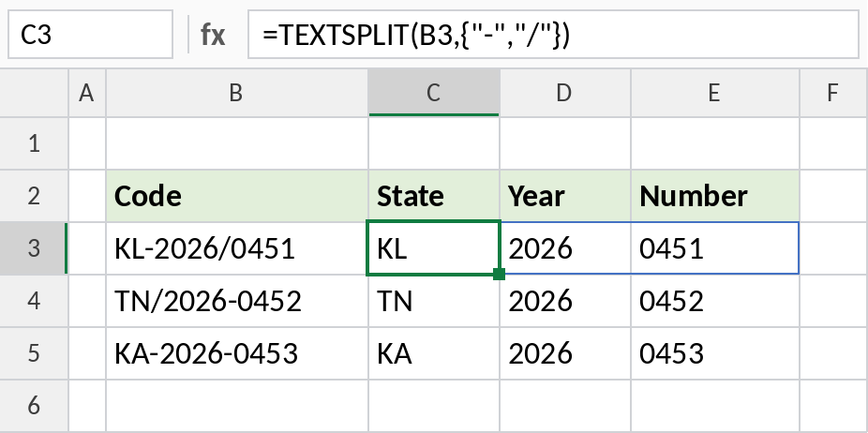Select row 6 header
This screenshot has height=433, width=868.
34,407
